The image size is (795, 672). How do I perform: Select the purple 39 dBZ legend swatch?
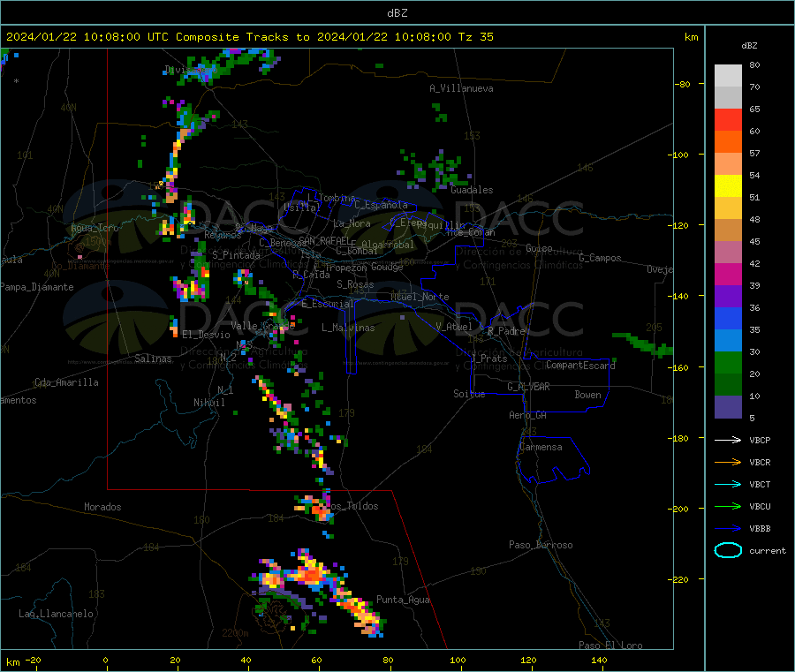[x=728, y=297]
